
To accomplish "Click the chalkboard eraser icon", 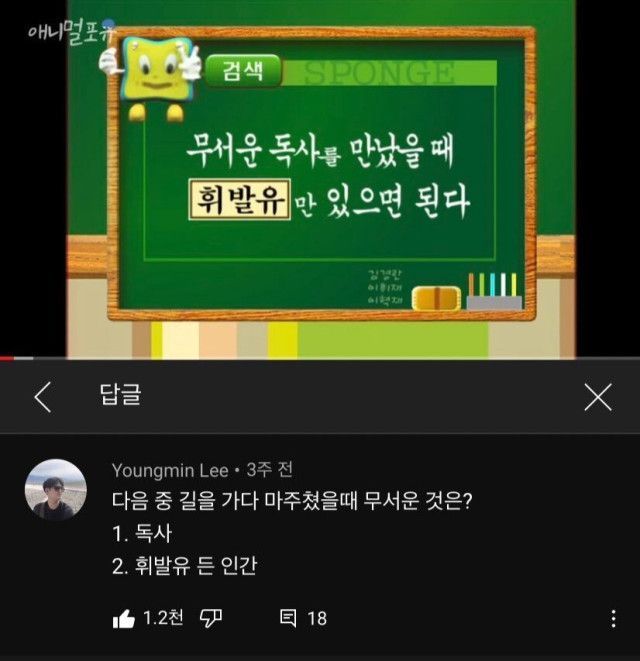I will pos(436,298).
